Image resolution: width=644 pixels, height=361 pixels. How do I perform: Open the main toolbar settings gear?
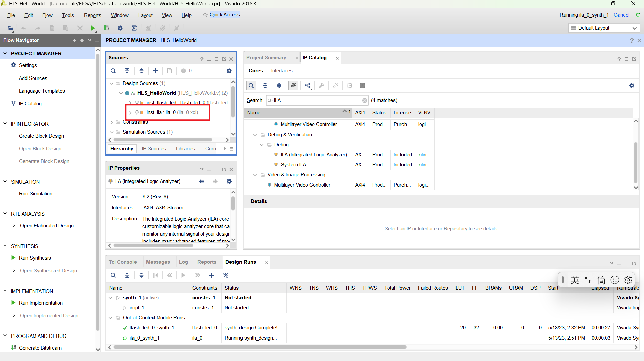point(120,28)
